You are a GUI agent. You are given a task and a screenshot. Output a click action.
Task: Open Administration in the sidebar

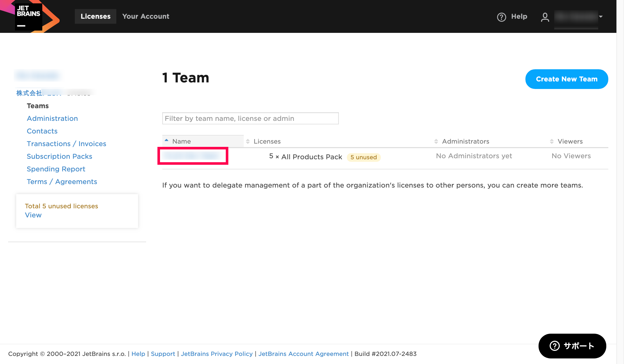pyautogui.click(x=52, y=118)
